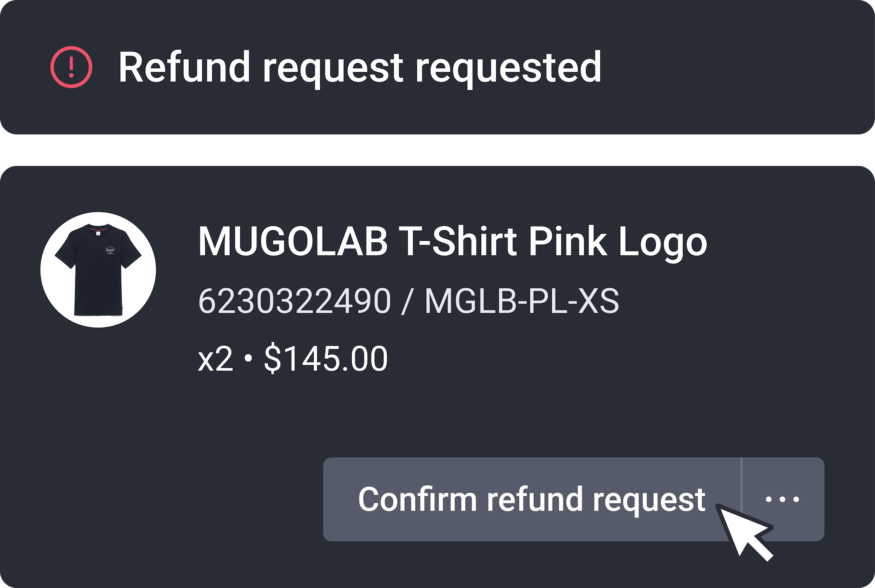Click the word "Refund" in the alert banner

pos(184,66)
